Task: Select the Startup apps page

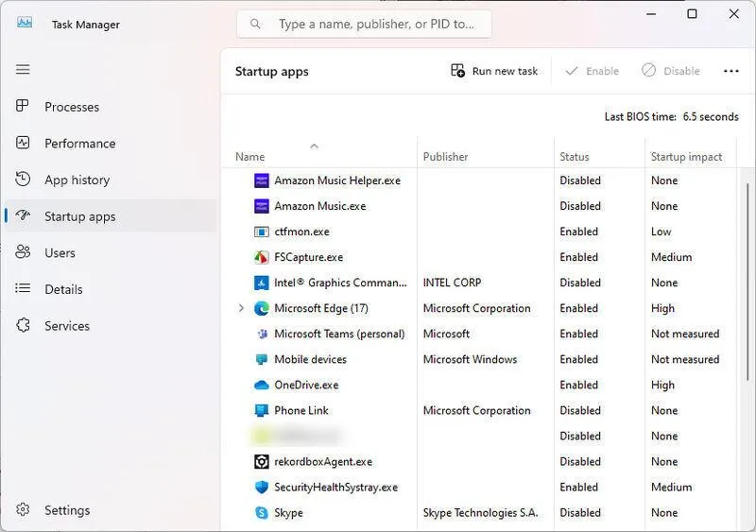Action: pos(111,216)
